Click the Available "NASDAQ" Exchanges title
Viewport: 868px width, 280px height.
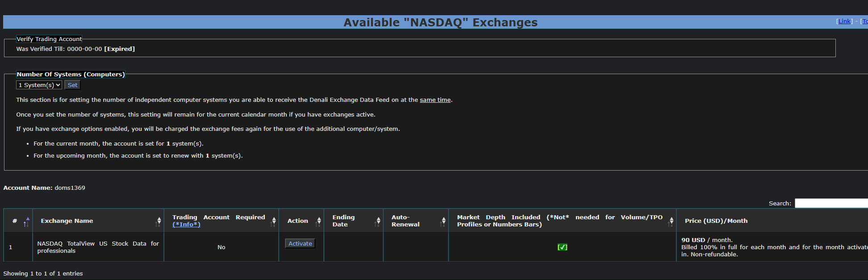[440, 22]
